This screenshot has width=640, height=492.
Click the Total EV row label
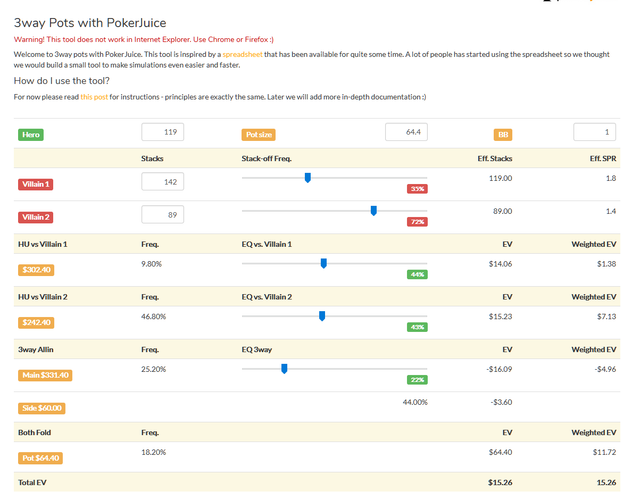point(32,482)
